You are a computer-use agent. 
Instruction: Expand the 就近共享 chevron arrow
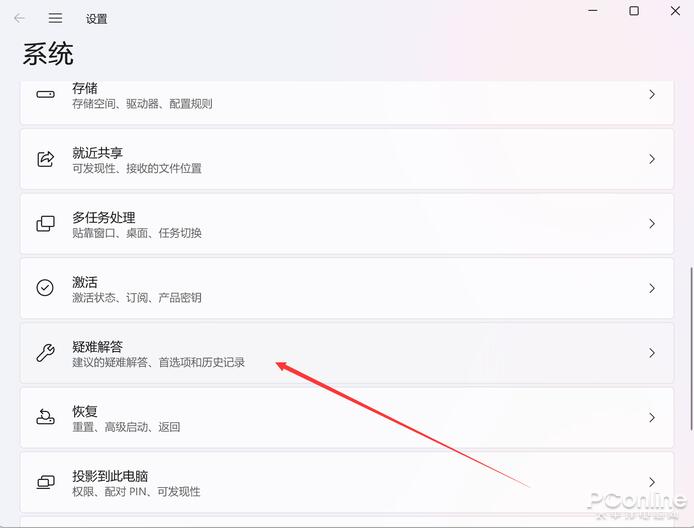[652, 159]
